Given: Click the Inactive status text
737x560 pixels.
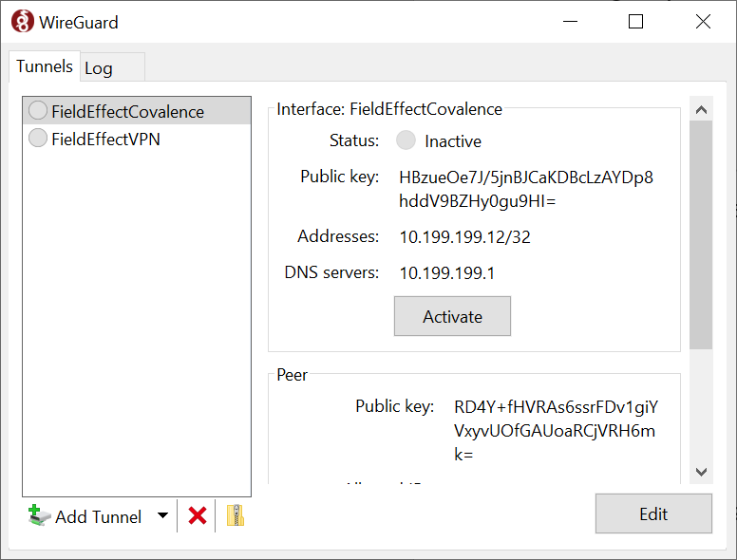Looking at the screenshot, I should (453, 140).
